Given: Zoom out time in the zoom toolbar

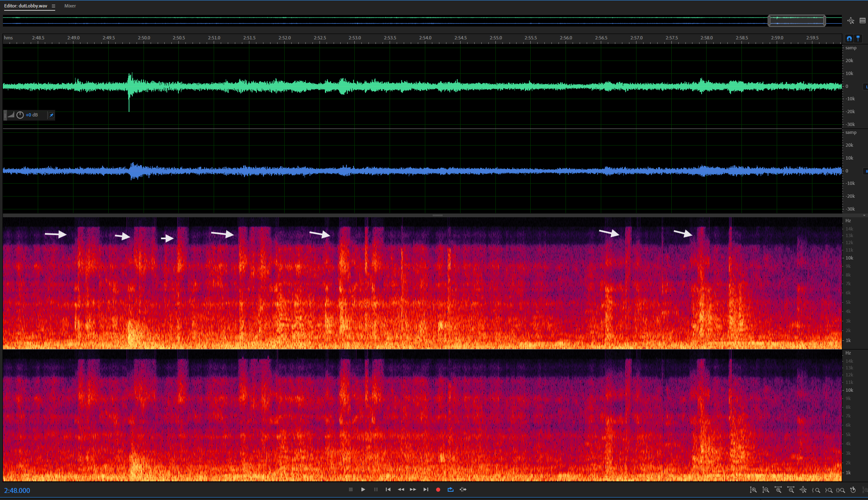Looking at the screenshot, I should pyautogui.click(x=791, y=490).
